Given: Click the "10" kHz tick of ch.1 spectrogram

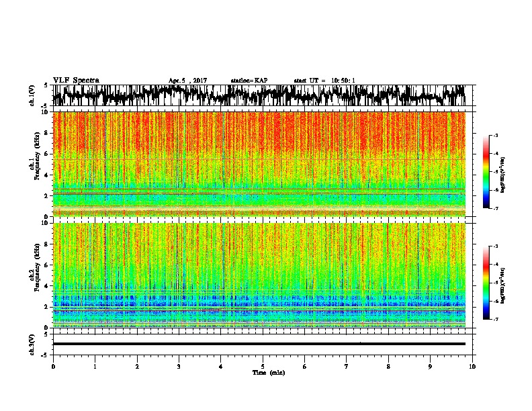Looking at the screenshot, I should [x=46, y=112].
